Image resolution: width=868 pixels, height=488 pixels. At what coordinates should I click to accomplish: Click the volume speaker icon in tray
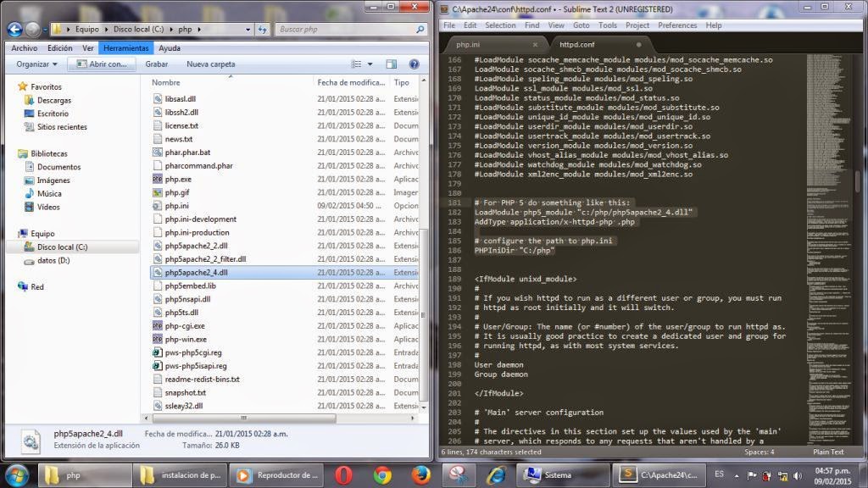(798, 474)
